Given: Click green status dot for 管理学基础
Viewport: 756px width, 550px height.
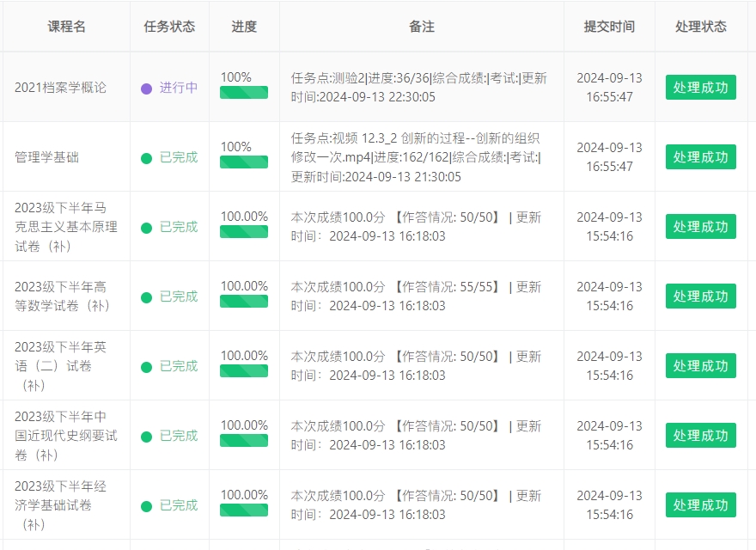Looking at the screenshot, I should (x=146, y=157).
